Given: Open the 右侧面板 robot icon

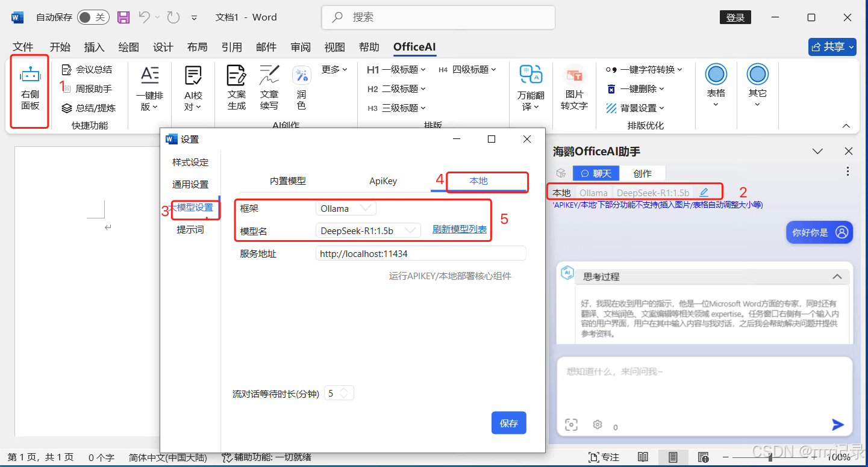Looking at the screenshot, I should pos(30,75).
